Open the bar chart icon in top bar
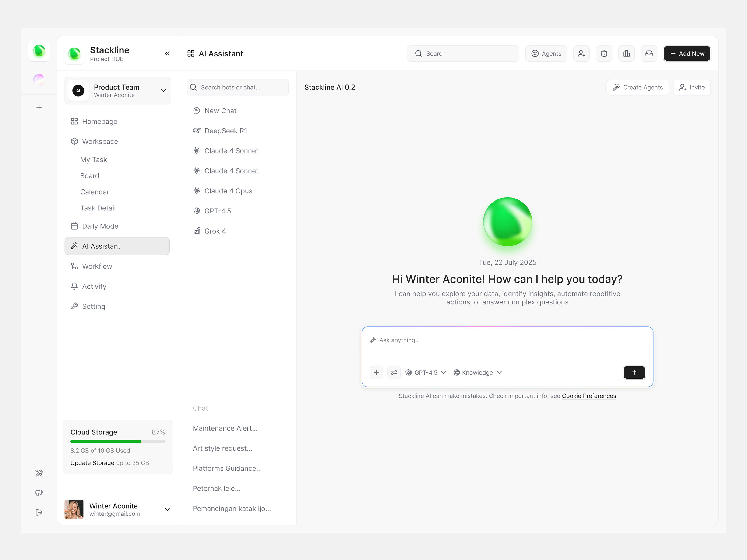The height and width of the screenshot is (560, 747). click(627, 54)
